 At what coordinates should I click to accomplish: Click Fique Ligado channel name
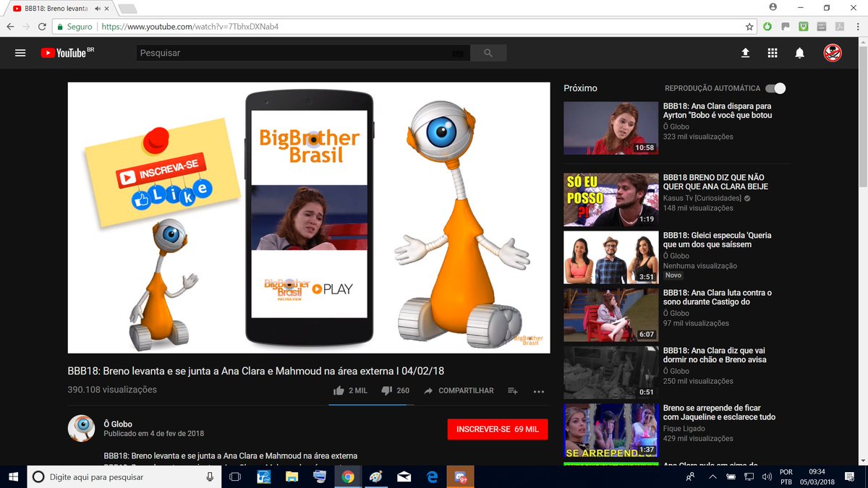686,429
